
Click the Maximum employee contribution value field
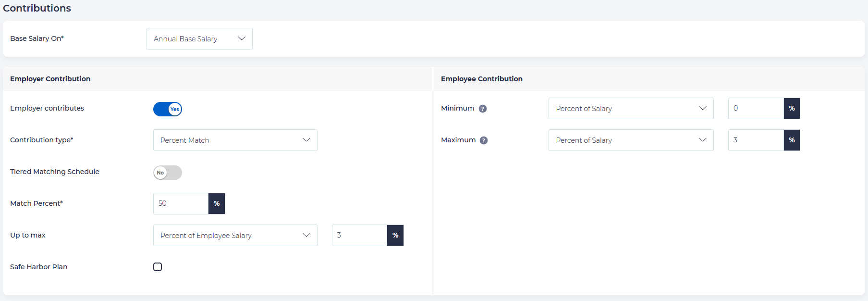756,140
